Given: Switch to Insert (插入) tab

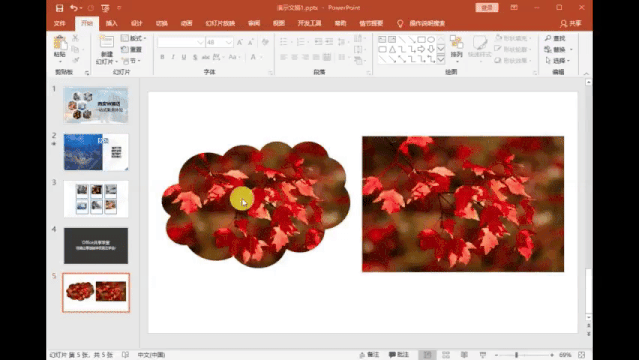Looking at the screenshot, I should pos(111,23).
